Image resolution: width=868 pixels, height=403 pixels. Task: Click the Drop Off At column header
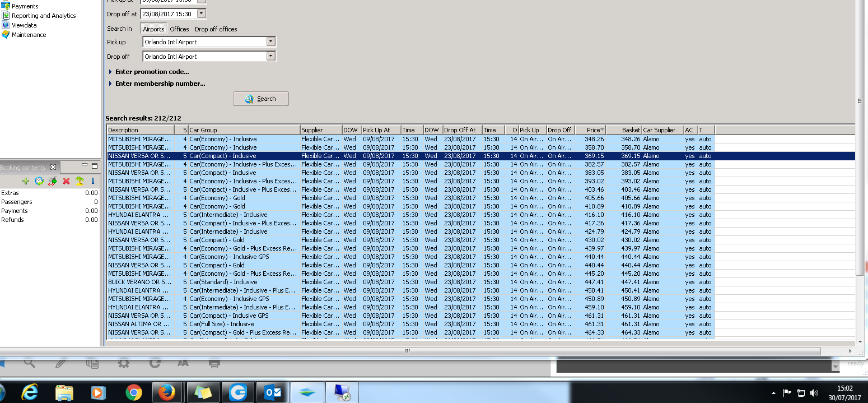click(x=463, y=130)
